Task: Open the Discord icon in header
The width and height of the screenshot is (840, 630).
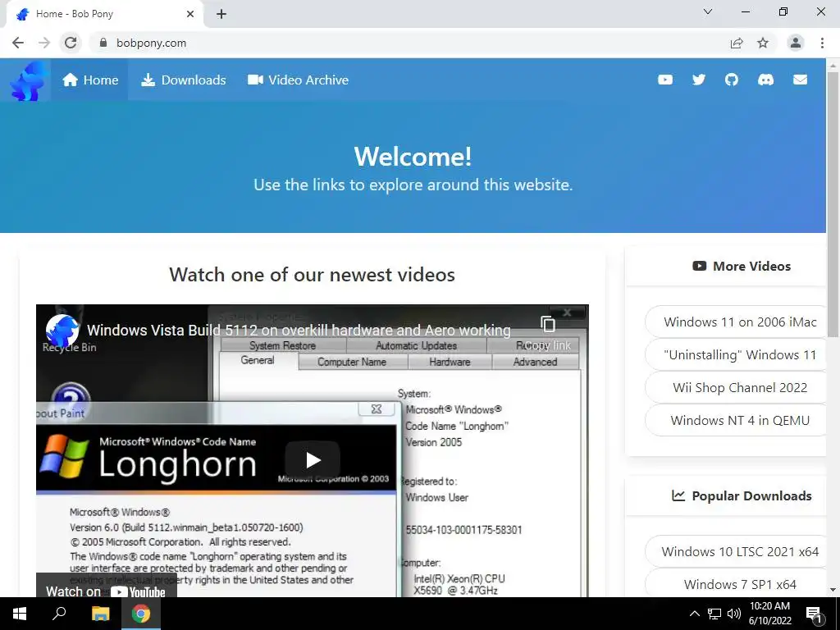Action: tap(765, 80)
